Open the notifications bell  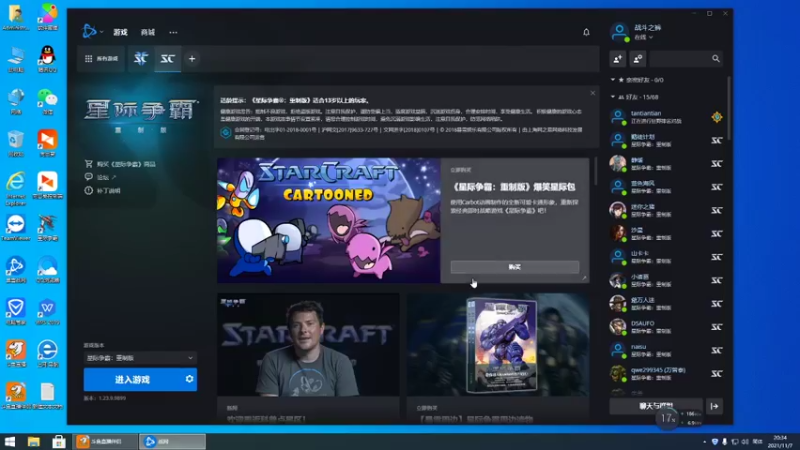(x=586, y=32)
